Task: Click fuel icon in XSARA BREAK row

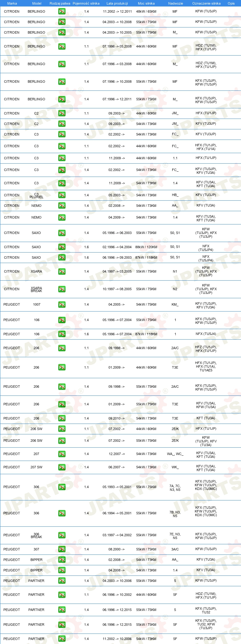Action: pos(62,289)
